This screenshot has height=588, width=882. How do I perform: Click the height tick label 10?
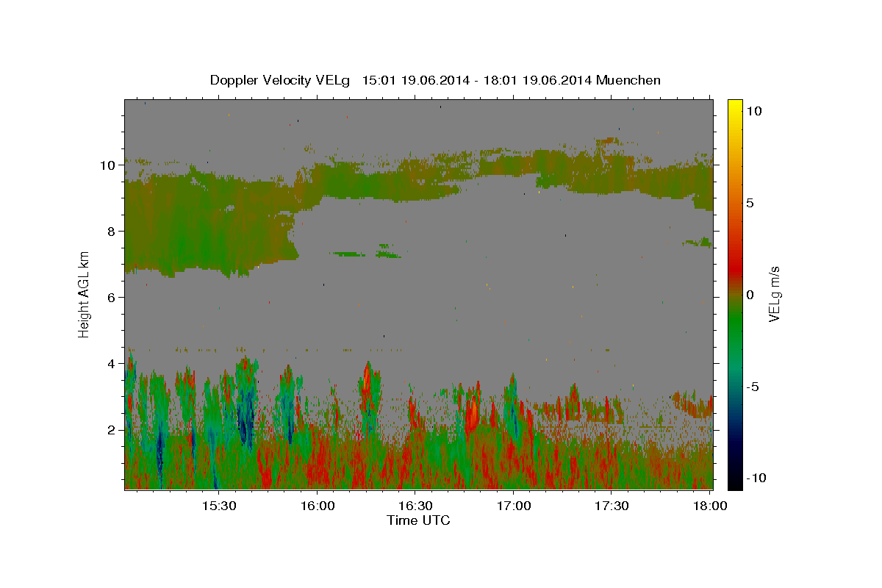[x=109, y=165]
